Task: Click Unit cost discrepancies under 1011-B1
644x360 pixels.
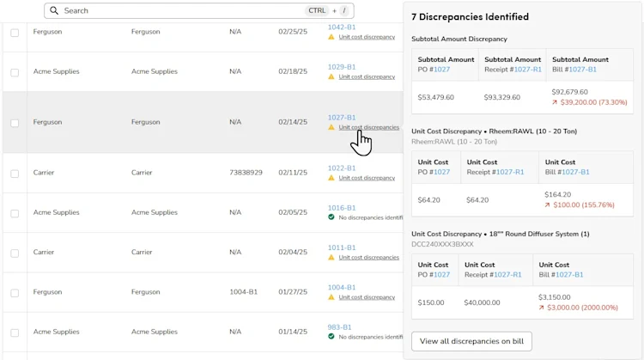Action: click(x=369, y=257)
